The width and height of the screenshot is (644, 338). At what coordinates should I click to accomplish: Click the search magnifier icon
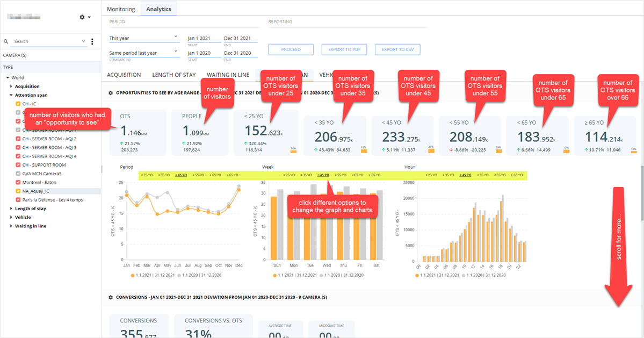click(6, 41)
